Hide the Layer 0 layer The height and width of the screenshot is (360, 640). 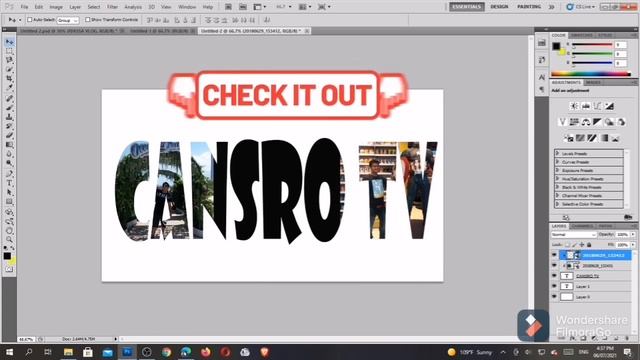click(x=554, y=297)
